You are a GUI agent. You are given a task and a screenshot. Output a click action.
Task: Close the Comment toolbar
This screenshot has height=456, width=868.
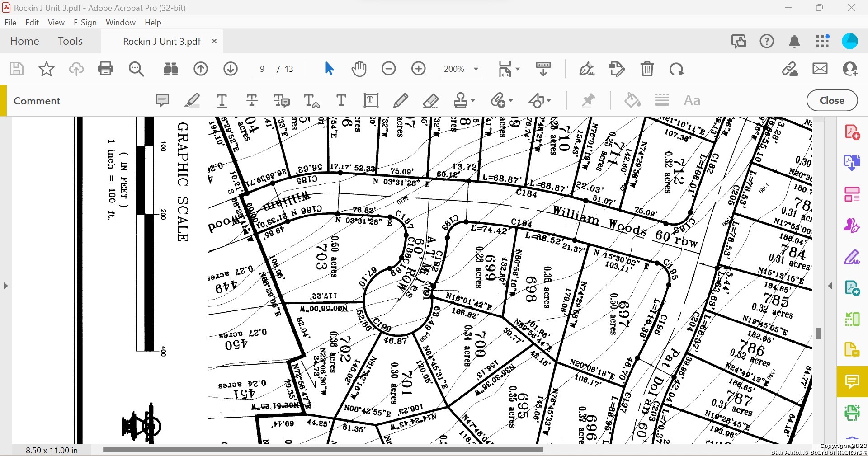(832, 100)
